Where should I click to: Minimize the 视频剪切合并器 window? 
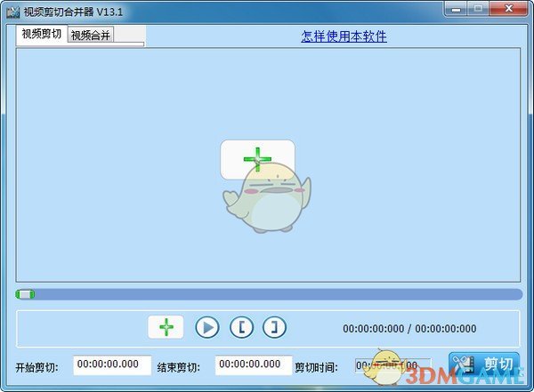(456, 9)
